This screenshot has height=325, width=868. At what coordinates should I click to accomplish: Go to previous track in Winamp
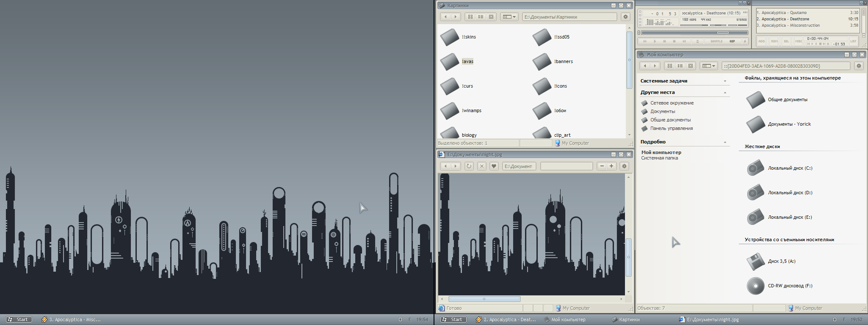(x=645, y=41)
